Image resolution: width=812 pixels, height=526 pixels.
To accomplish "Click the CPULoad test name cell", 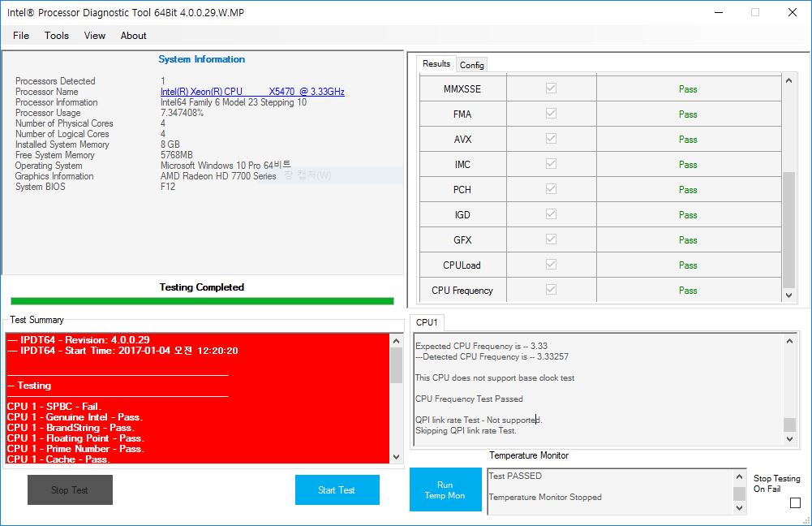I will point(462,265).
